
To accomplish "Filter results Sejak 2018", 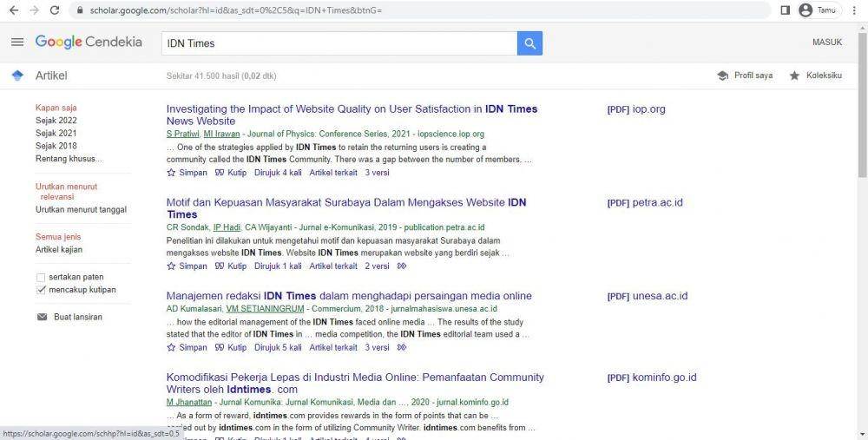I will click(x=56, y=146).
